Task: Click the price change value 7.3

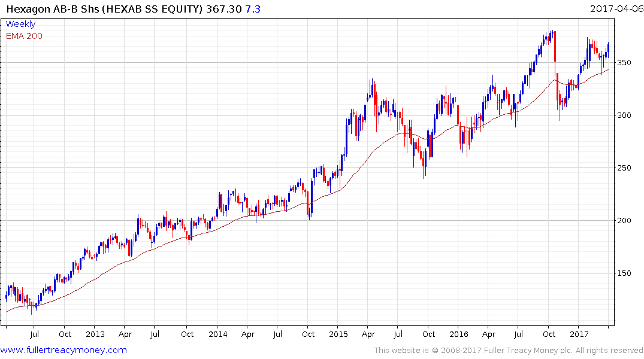Action: (x=253, y=9)
